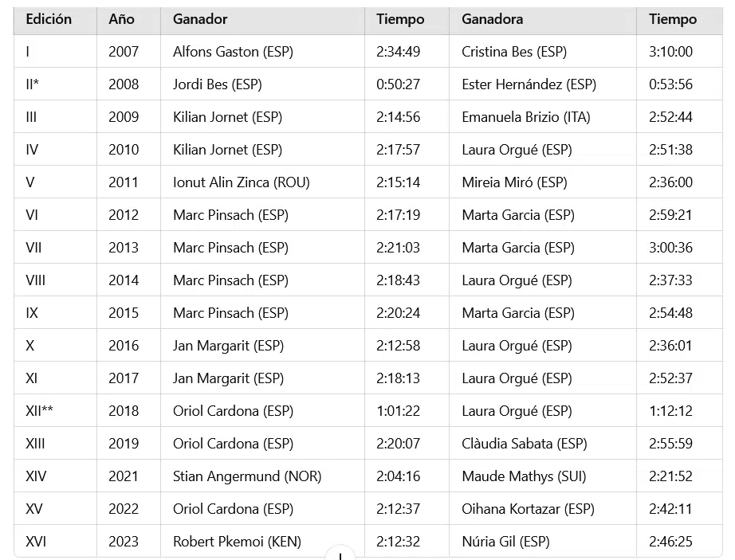
Task: Click Robert Pkemoi (KEN) in 2023 row
Action: tap(237, 542)
